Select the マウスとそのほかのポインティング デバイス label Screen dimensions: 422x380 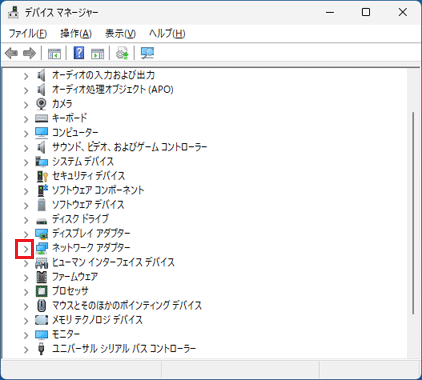pos(127,306)
